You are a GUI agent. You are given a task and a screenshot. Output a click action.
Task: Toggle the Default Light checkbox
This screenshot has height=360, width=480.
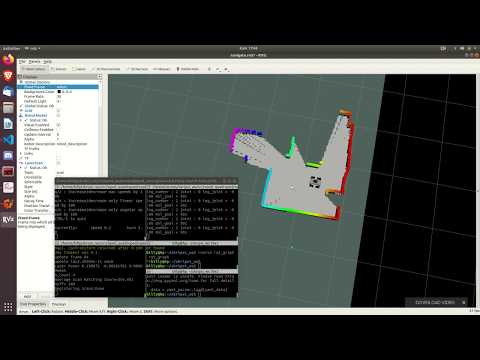59,101
